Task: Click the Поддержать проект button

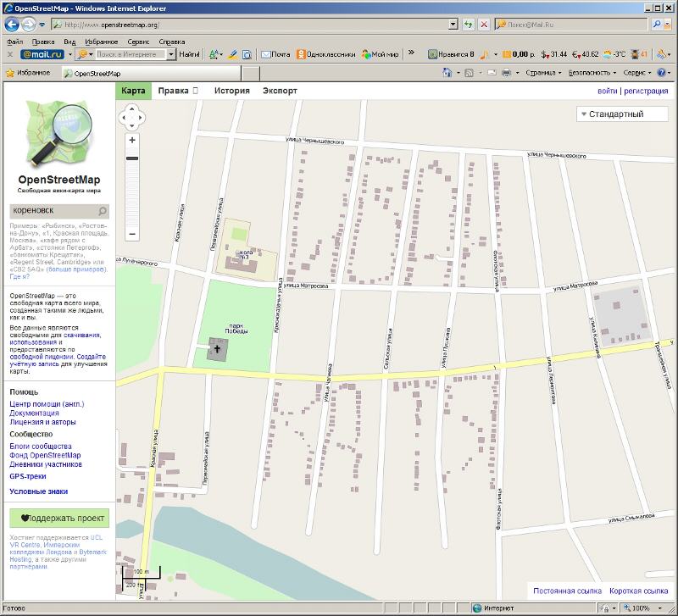Action: pos(58,518)
